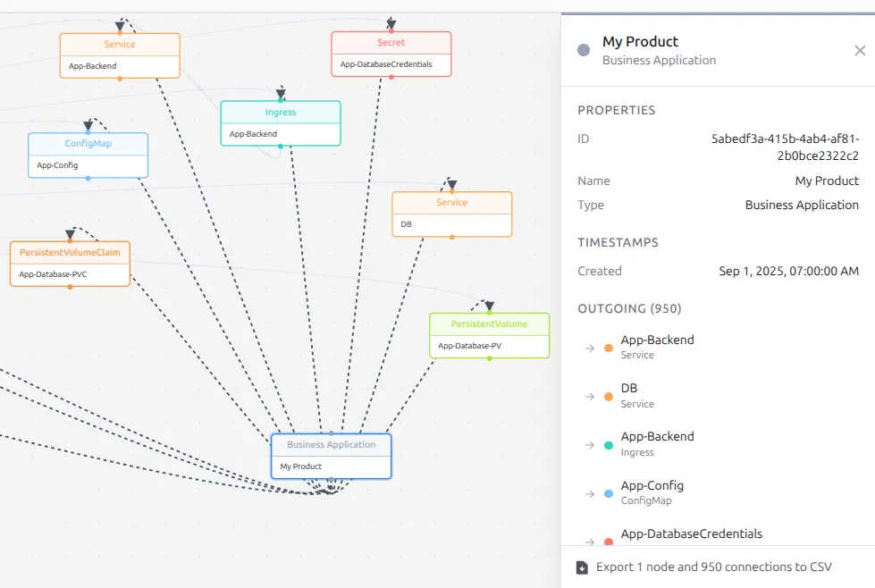Select the Service node labeled DB
875x588 pixels.
tap(451, 213)
